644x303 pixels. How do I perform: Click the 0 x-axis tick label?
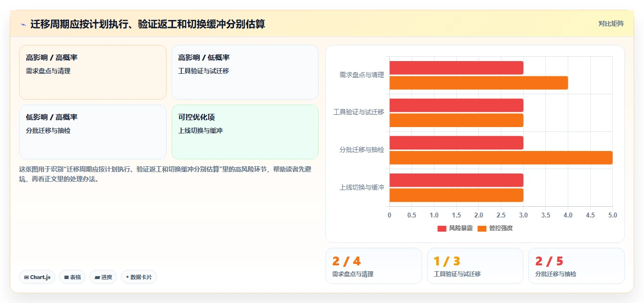click(x=389, y=216)
